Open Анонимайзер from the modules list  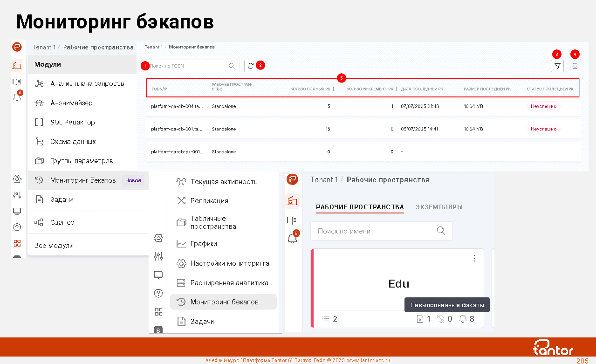pyautogui.click(x=71, y=103)
